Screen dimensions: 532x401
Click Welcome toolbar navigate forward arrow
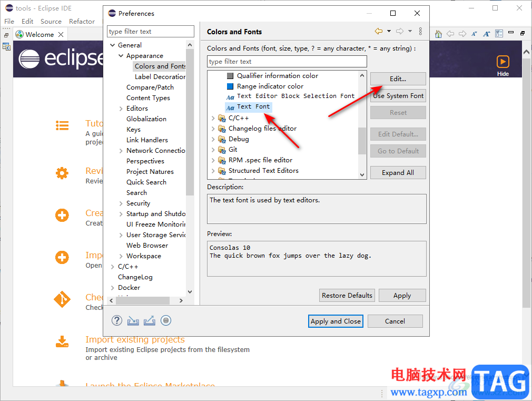click(x=462, y=34)
